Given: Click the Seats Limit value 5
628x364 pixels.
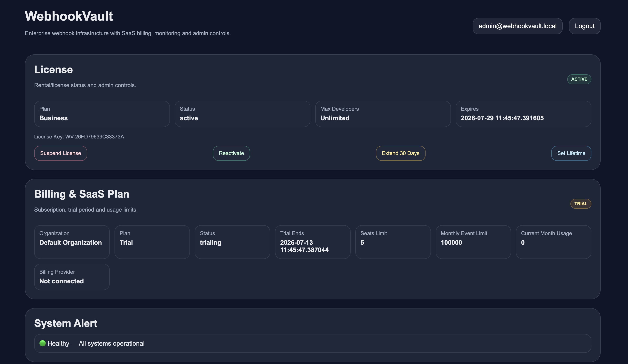Looking at the screenshot, I should click(x=362, y=242).
